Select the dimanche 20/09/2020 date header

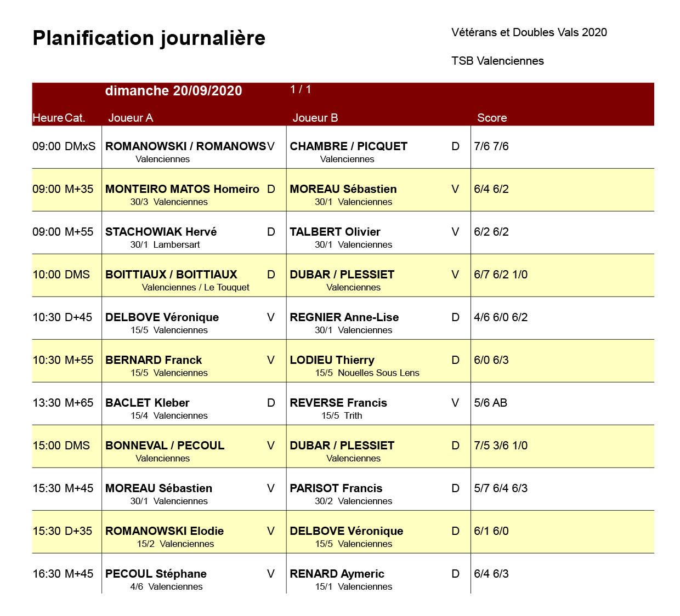[173, 91]
